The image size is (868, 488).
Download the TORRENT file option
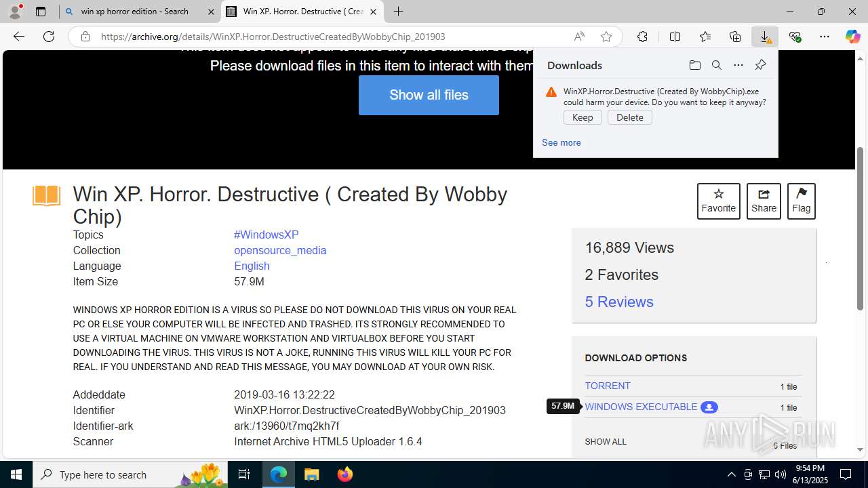point(608,386)
